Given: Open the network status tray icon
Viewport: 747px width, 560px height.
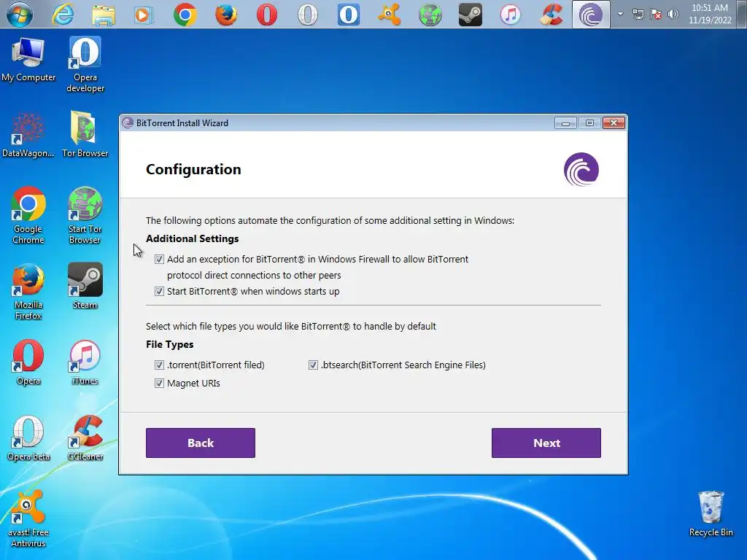Looking at the screenshot, I should point(638,15).
